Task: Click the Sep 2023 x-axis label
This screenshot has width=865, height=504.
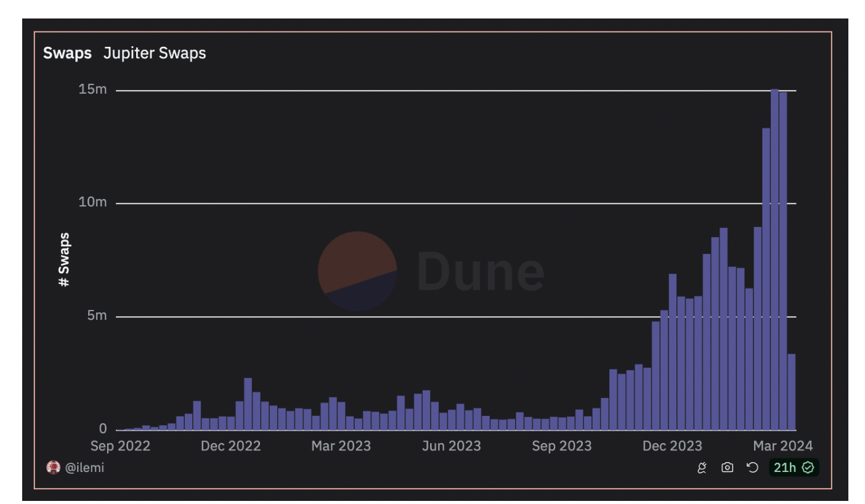Action: coord(562,446)
